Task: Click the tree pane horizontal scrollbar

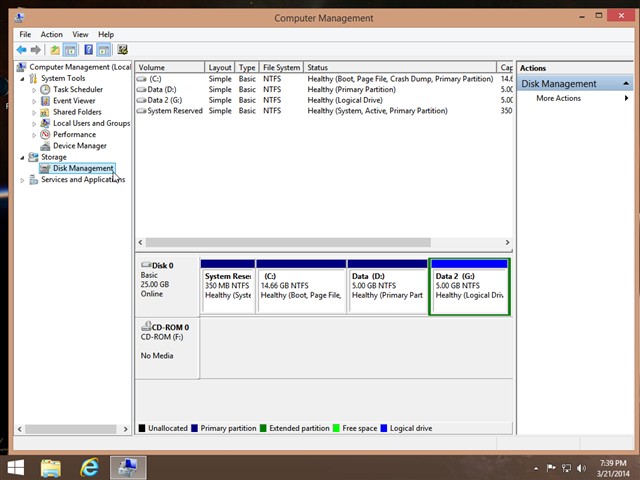Action: pos(73,429)
